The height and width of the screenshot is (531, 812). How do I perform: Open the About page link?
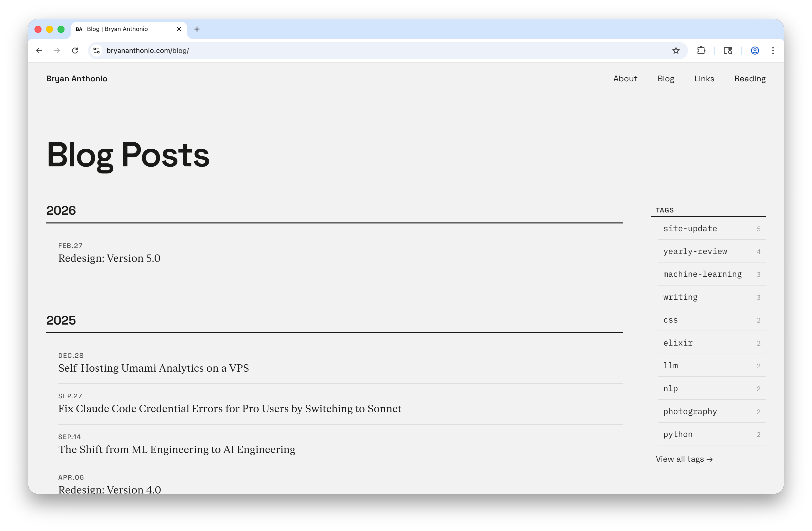click(x=625, y=79)
